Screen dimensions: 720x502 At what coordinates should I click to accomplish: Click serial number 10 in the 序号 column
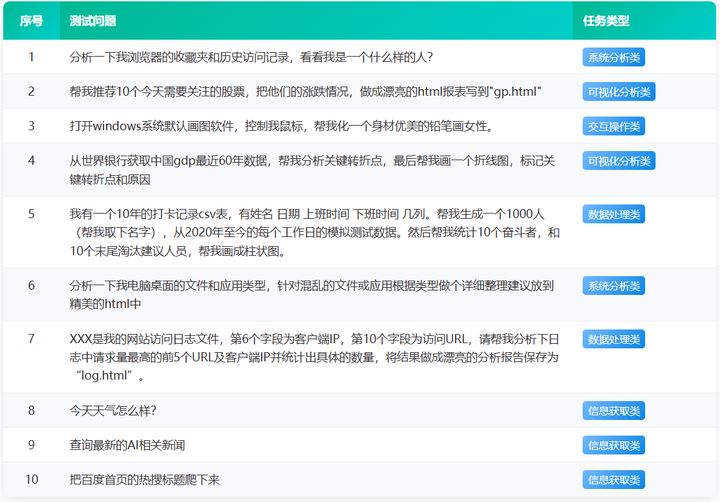31,479
